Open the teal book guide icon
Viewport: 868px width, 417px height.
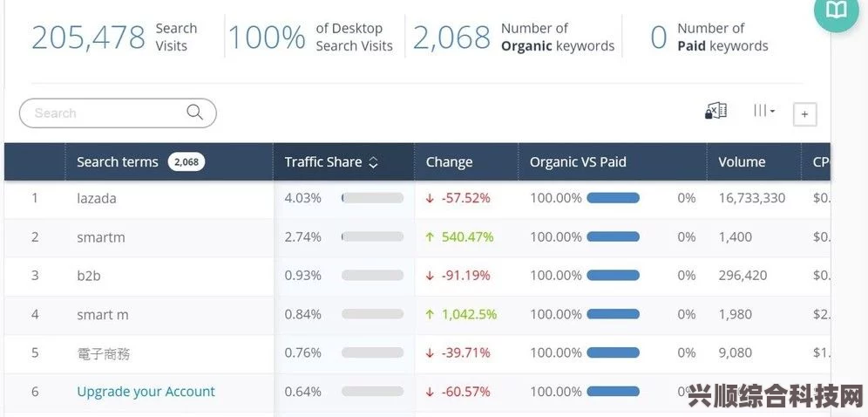(836, 11)
